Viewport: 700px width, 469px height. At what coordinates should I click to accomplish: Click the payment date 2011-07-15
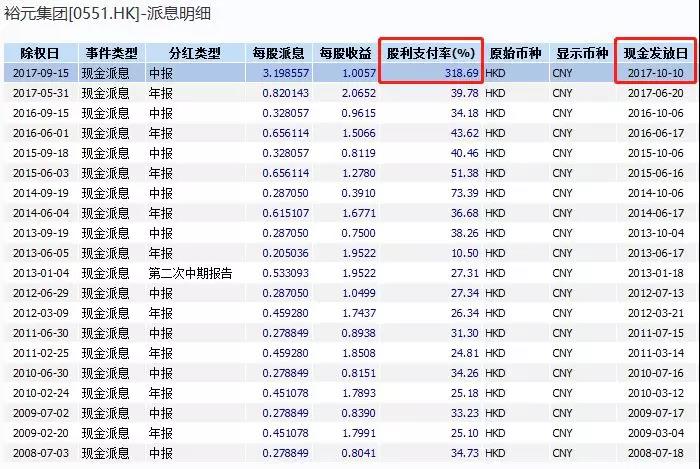tap(655, 333)
